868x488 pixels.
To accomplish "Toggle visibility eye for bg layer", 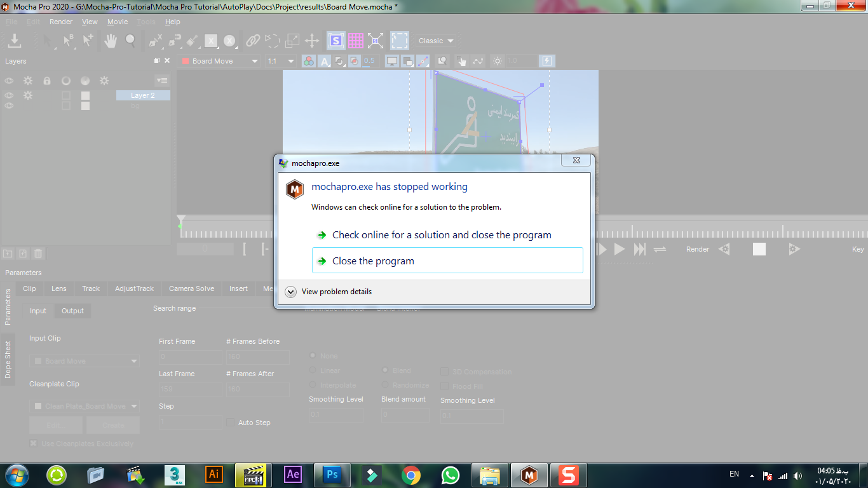I will coord(9,106).
